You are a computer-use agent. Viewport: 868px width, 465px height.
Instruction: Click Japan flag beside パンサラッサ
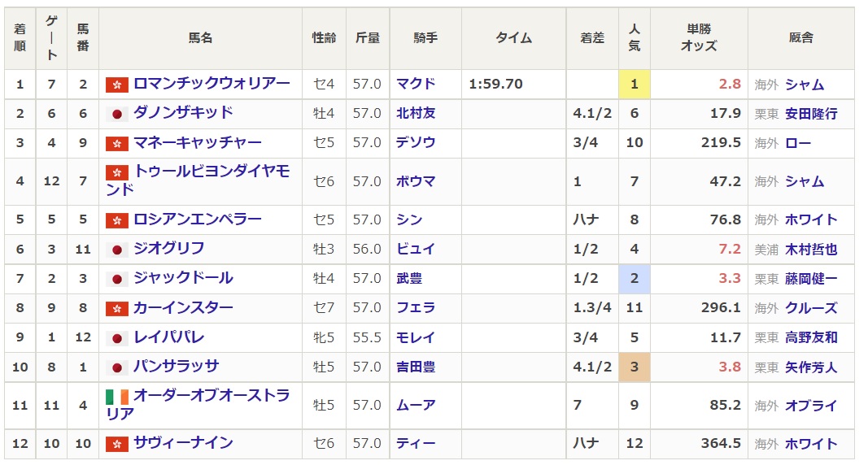click(117, 367)
